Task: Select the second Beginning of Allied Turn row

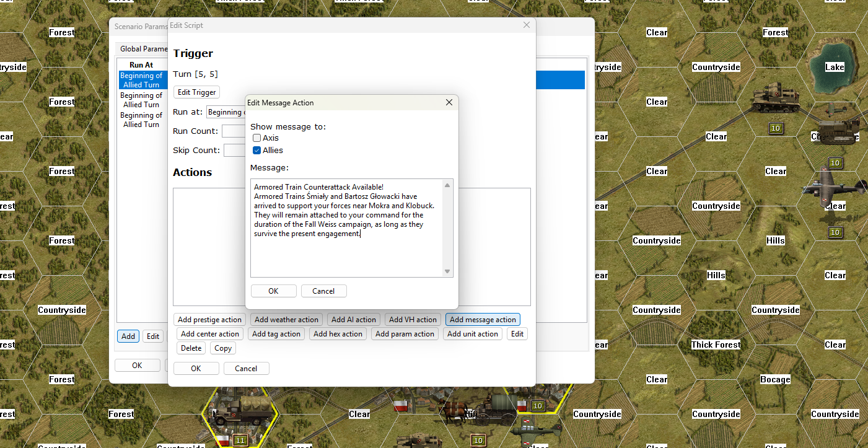Action: (x=141, y=100)
